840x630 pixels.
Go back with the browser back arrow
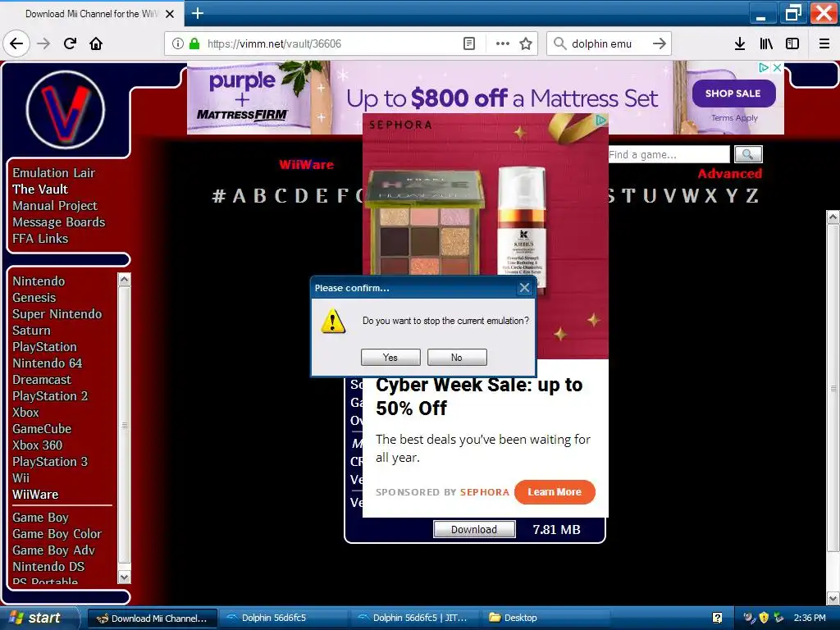pyautogui.click(x=16, y=43)
